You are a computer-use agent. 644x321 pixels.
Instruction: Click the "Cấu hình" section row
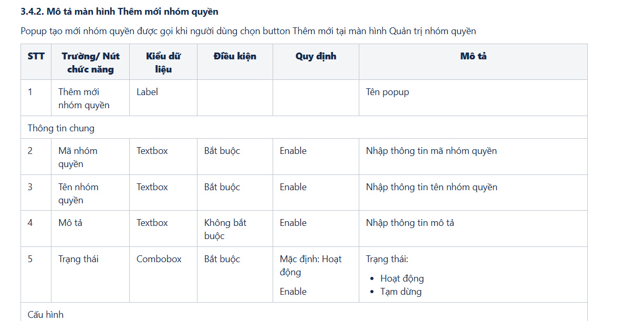(46, 315)
